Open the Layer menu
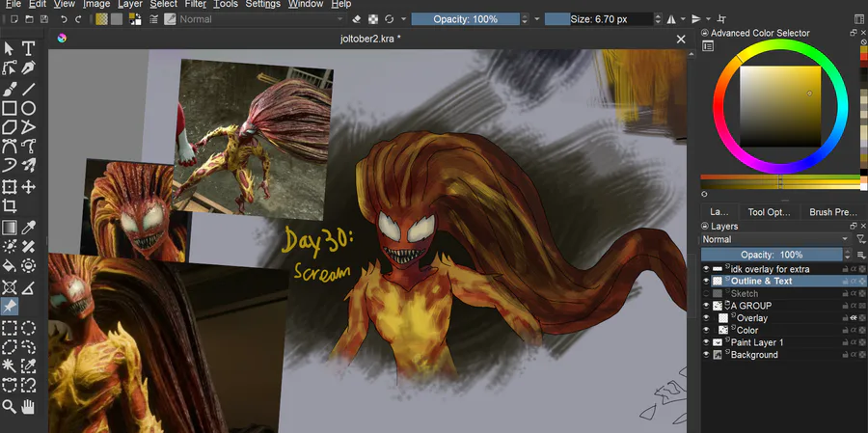Image resolution: width=868 pixels, height=433 pixels. tap(130, 4)
